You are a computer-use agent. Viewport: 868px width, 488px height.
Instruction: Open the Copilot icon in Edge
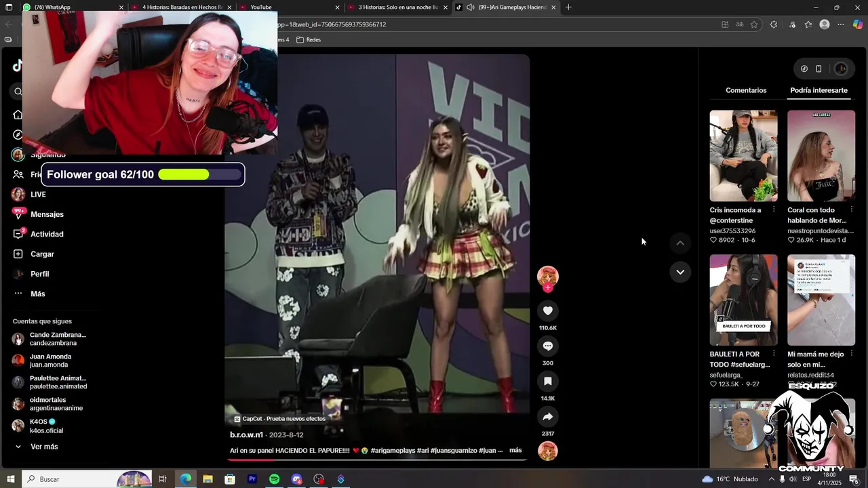858,24
